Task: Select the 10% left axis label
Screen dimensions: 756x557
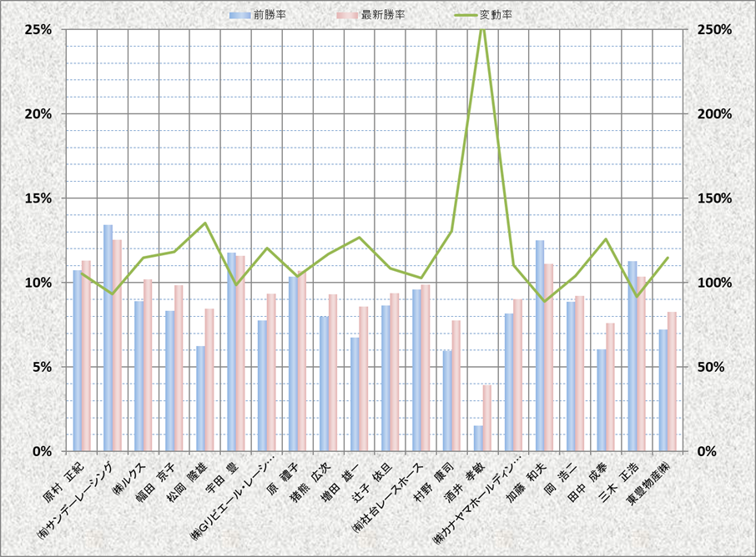Action: click(x=39, y=283)
